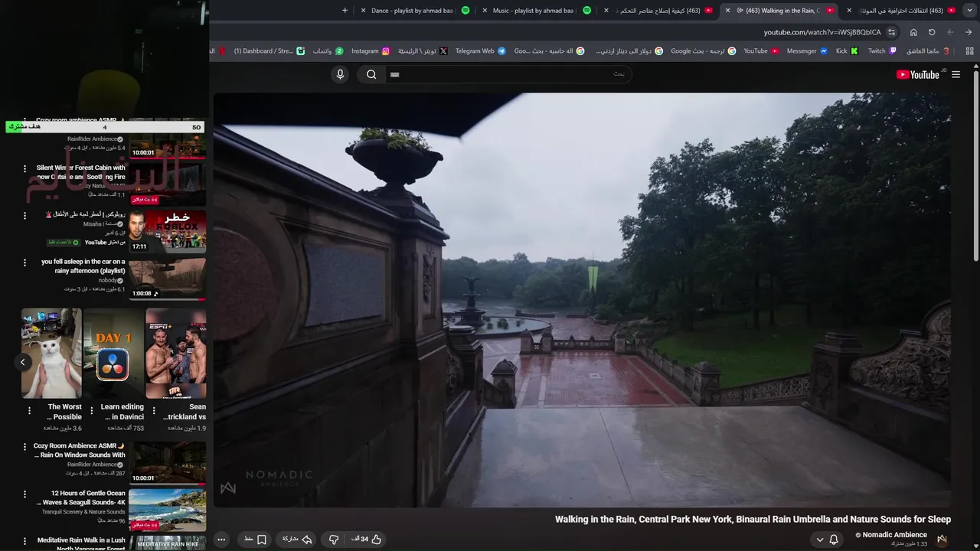The width and height of the screenshot is (980, 551).
Task: Click the YouTube search magnifier button
Action: 371,74
